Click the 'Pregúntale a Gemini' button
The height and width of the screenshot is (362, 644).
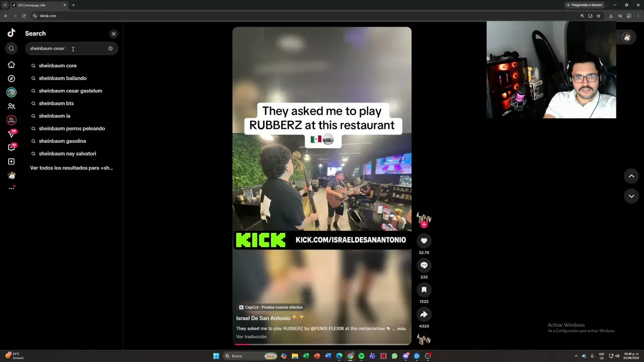click(x=584, y=5)
